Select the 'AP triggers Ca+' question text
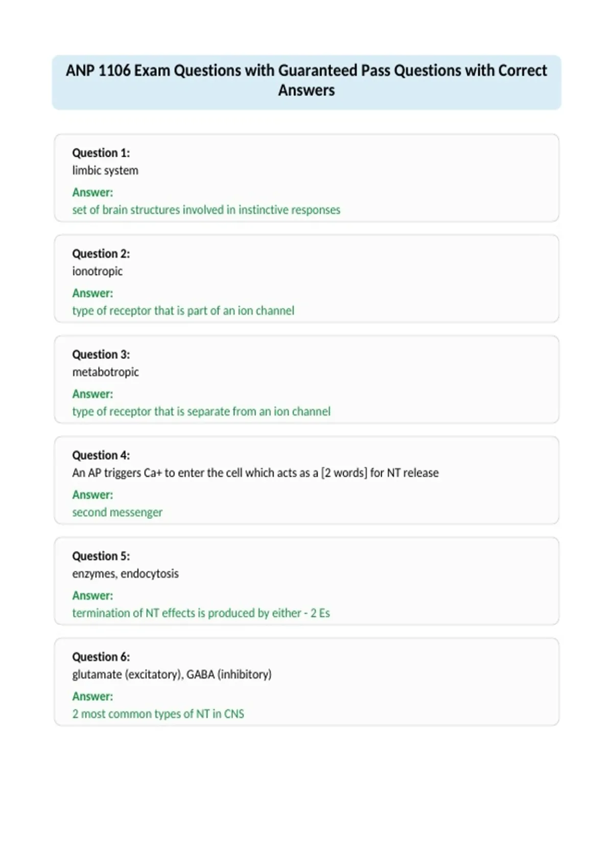 [255, 473]
